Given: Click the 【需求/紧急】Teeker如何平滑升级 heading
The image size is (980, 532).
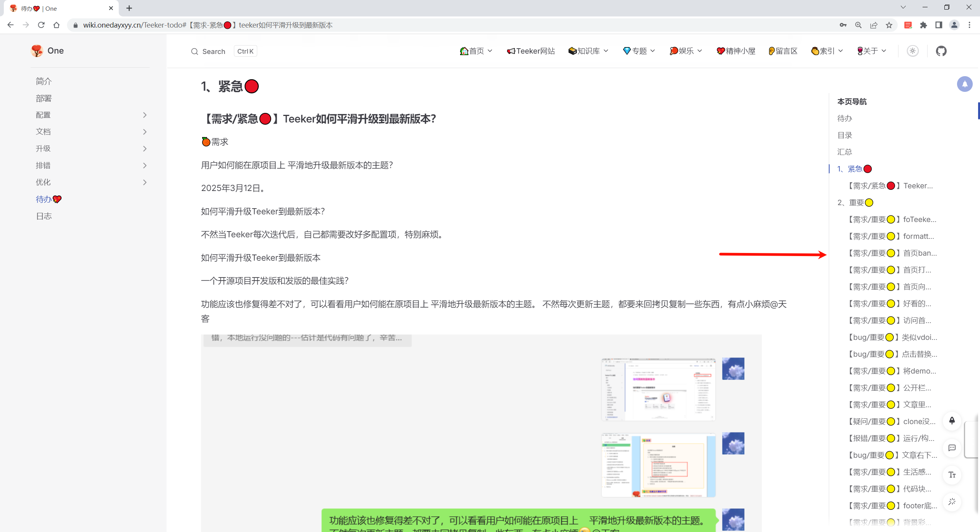Looking at the screenshot, I should [x=318, y=119].
